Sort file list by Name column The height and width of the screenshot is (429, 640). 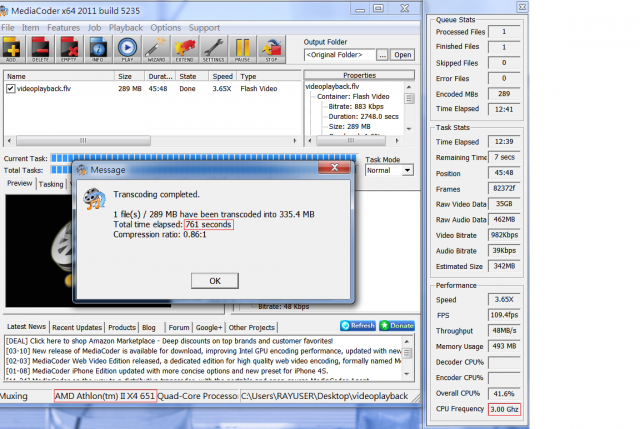point(59,76)
